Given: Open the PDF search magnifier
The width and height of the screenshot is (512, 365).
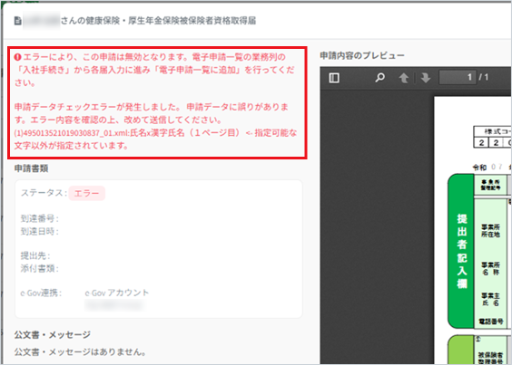Looking at the screenshot, I should click(380, 78).
